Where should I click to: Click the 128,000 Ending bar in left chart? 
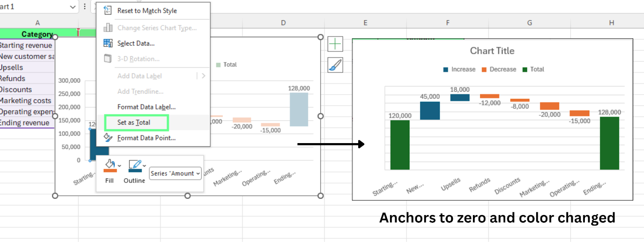pos(299,109)
